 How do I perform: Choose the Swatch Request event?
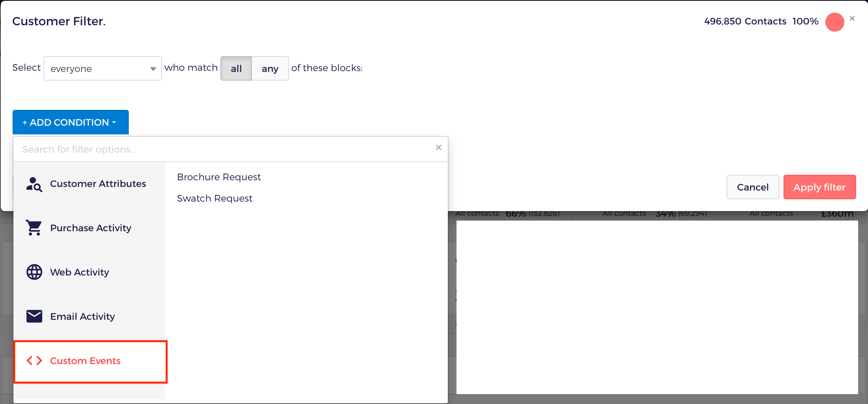click(x=214, y=198)
